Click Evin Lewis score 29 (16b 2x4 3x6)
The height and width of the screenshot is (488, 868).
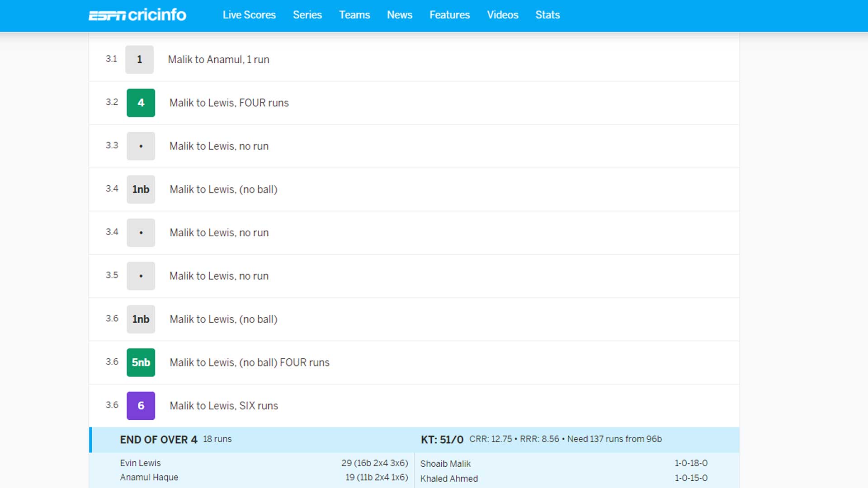[375, 463]
